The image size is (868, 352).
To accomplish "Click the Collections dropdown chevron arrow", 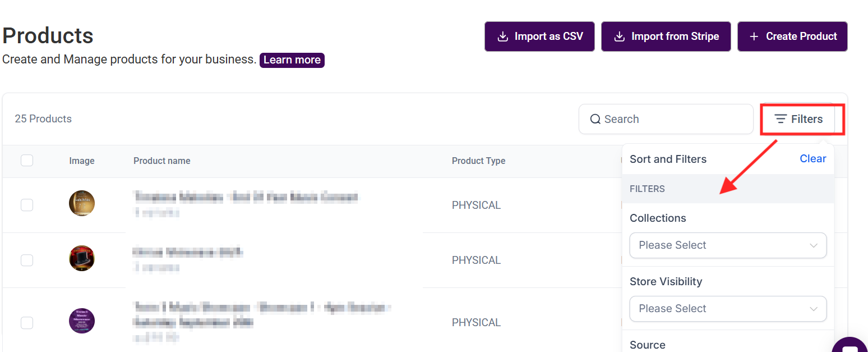I will coord(814,245).
